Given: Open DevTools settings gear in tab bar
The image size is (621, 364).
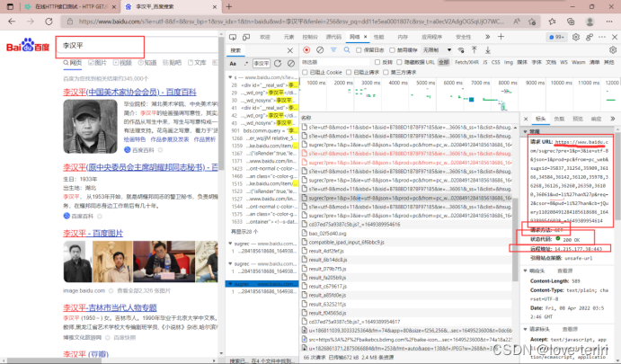Looking at the screenshot, I should tap(576, 37).
